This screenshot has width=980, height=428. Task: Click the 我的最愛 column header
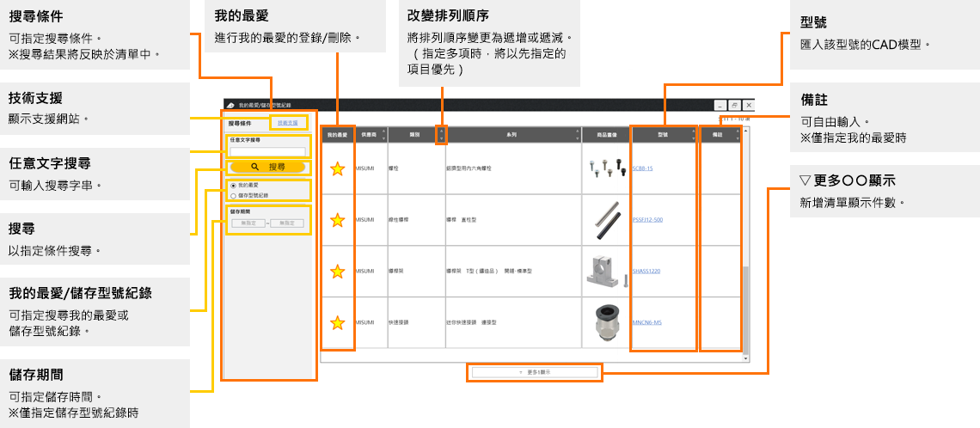pos(338,134)
